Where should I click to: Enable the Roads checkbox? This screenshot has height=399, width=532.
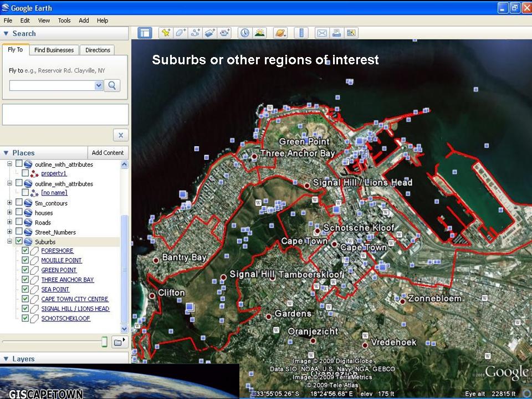pyautogui.click(x=19, y=222)
